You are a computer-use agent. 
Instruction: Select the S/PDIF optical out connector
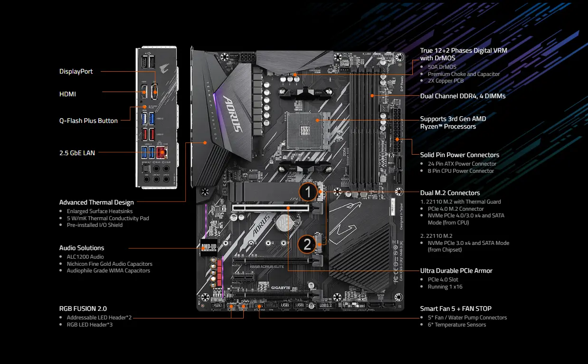coord(145,168)
